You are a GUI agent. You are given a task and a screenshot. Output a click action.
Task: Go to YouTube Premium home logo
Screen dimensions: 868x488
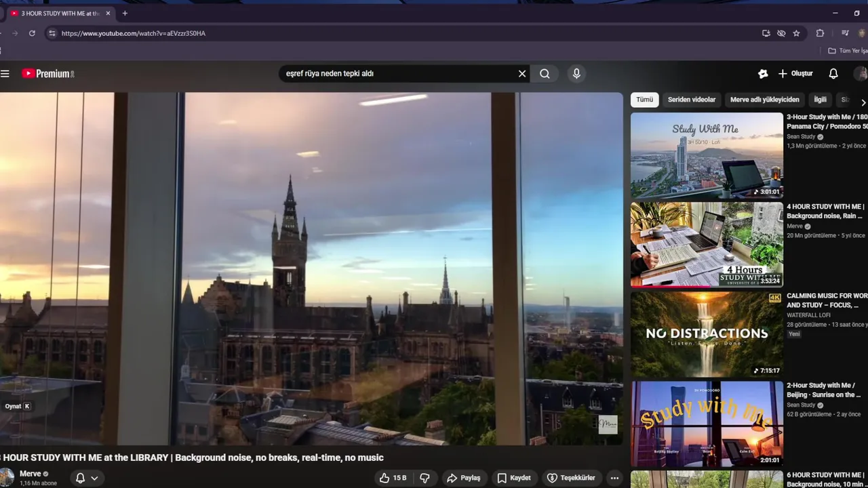point(47,73)
